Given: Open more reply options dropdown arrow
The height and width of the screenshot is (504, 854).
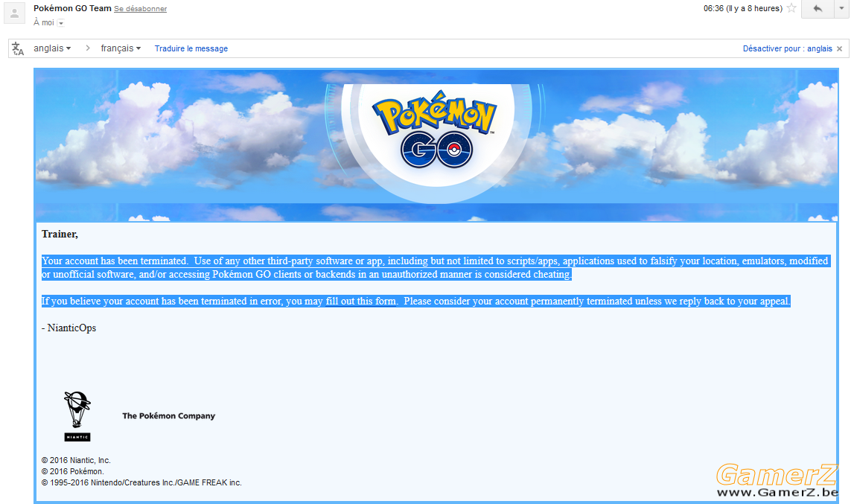Looking at the screenshot, I should click(x=841, y=9).
